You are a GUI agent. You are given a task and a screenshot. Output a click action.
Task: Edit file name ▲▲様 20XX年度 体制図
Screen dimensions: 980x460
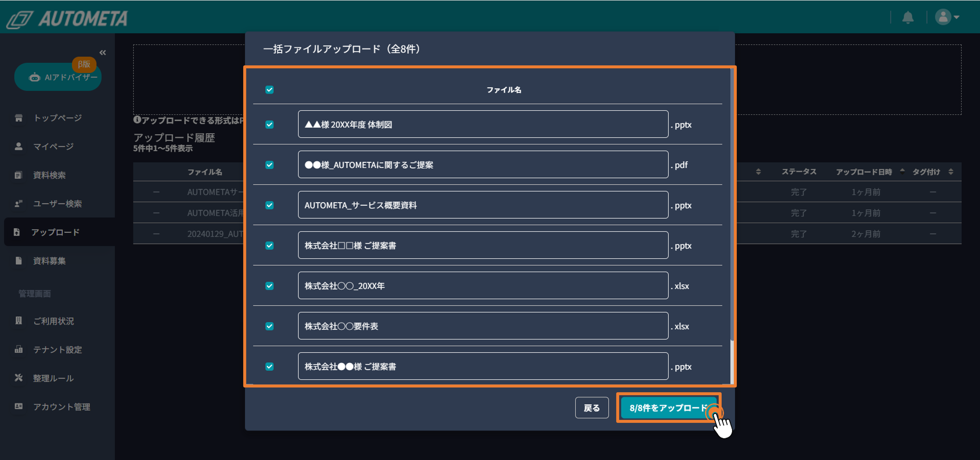[483, 124]
